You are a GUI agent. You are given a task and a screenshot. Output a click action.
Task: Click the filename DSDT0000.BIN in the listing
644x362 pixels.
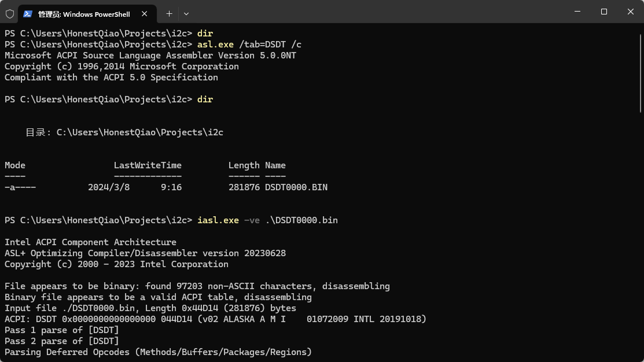[x=296, y=187]
